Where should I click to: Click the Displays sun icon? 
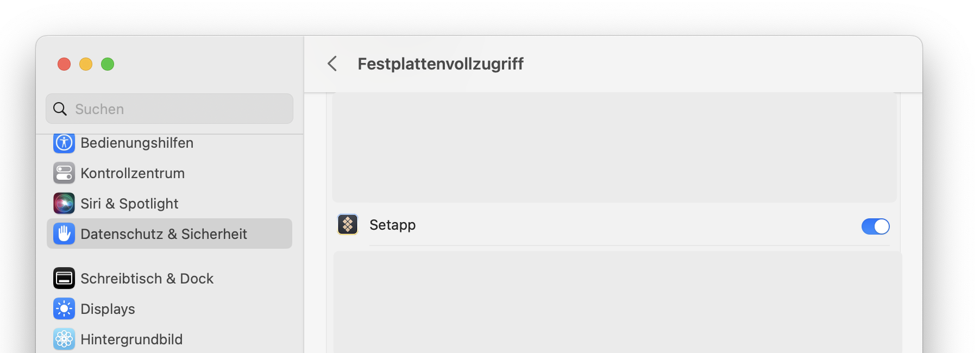[64, 309]
